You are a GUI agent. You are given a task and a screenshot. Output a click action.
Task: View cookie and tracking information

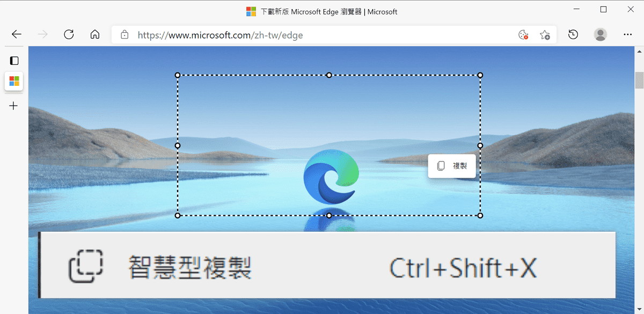(x=523, y=34)
